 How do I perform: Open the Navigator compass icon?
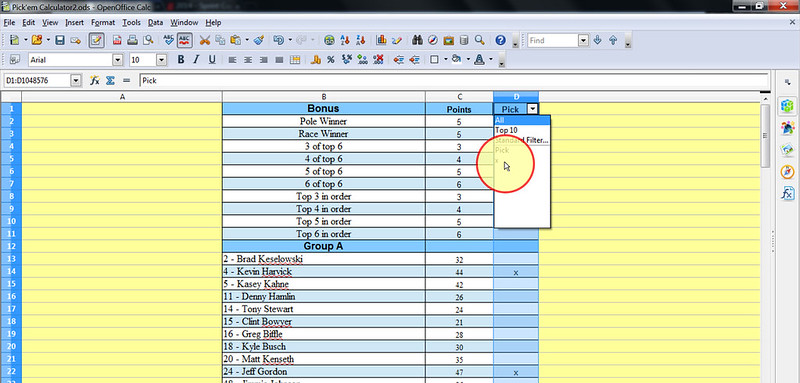click(x=433, y=40)
